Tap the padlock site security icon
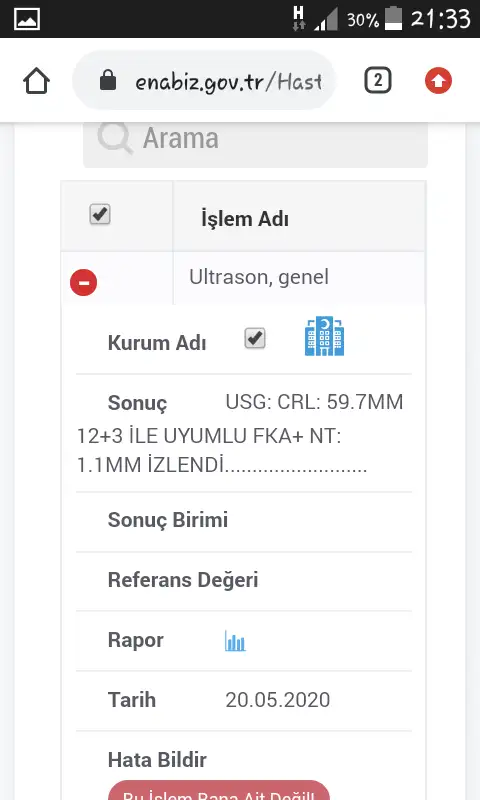The image size is (480, 800). coord(108,80)
